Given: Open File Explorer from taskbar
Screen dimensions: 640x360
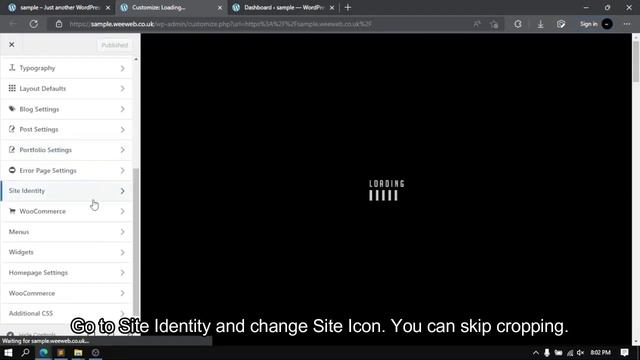Looking at the screenshot, I should pyautogui.click(x=78, y=352).
